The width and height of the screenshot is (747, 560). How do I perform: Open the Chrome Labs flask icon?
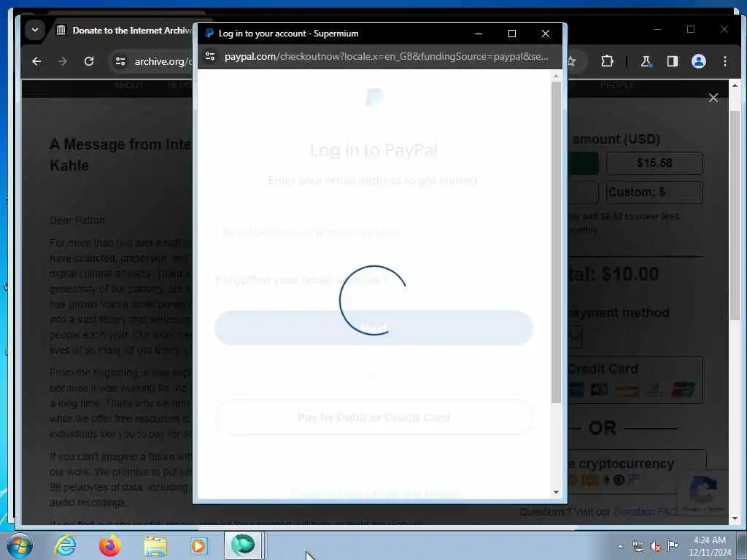pos(646,61)
